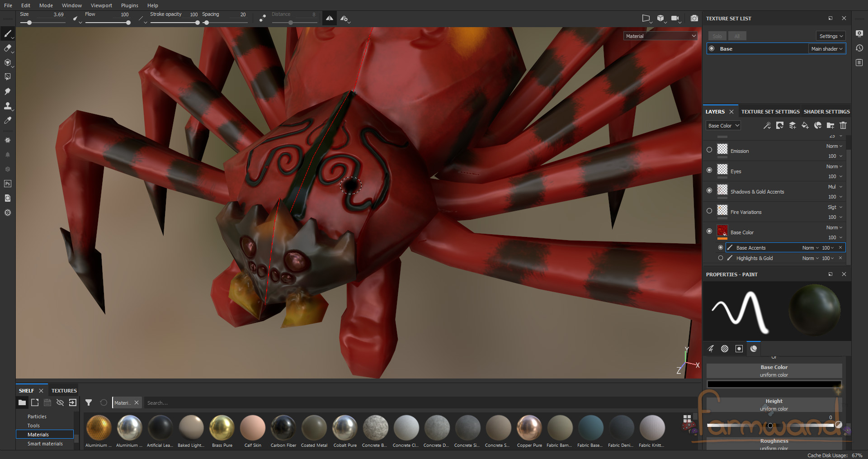The image size is (868, 459).
Task: Open the Viewport menu
Action: coord(101,5)
